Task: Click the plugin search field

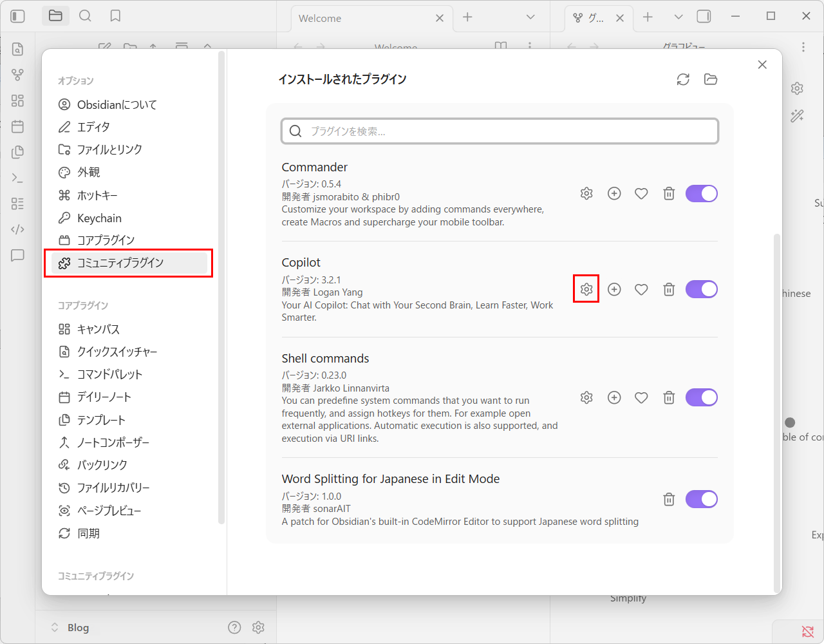Action: pyautogui.click(x=500, y=131)
